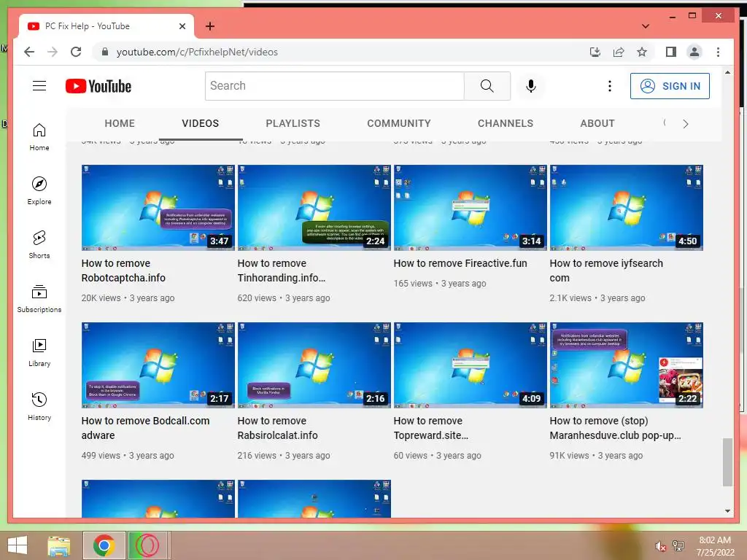
Task: Switch to PLAYLISTS tab
Action: click(293, 123)
